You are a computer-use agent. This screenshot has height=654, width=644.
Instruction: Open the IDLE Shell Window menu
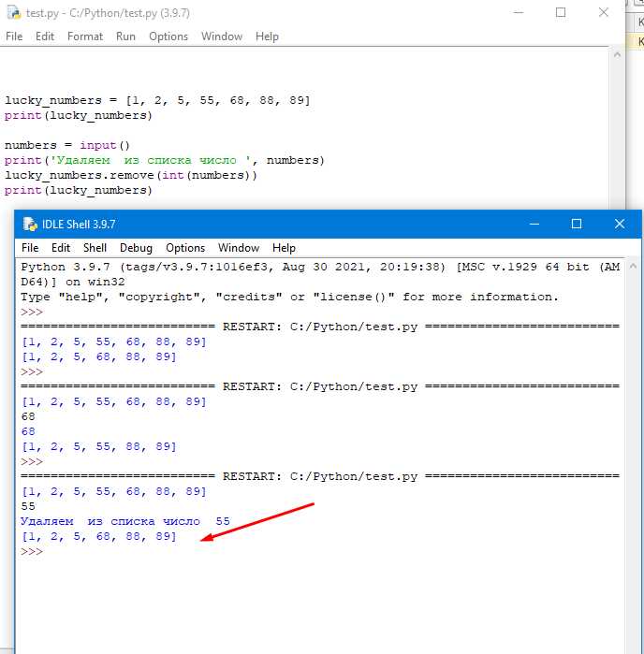coord(239,248)
